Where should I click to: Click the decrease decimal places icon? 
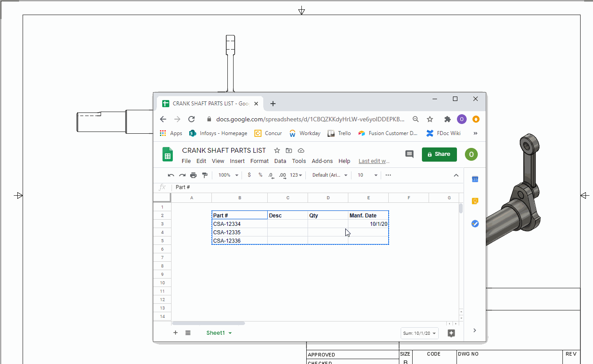pyautogui.click(x=271, y=175)
